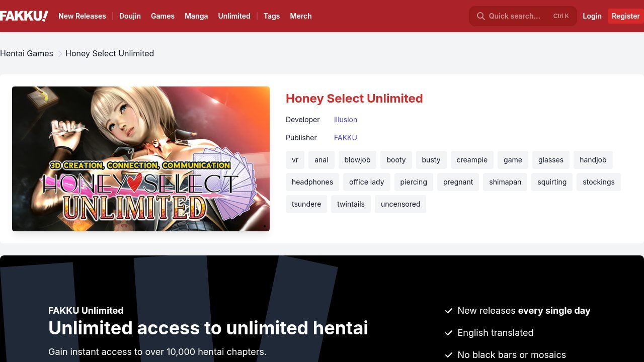The image size is (644, 362).
Task: Click the search magnifier icon
Action: [481, 16]
